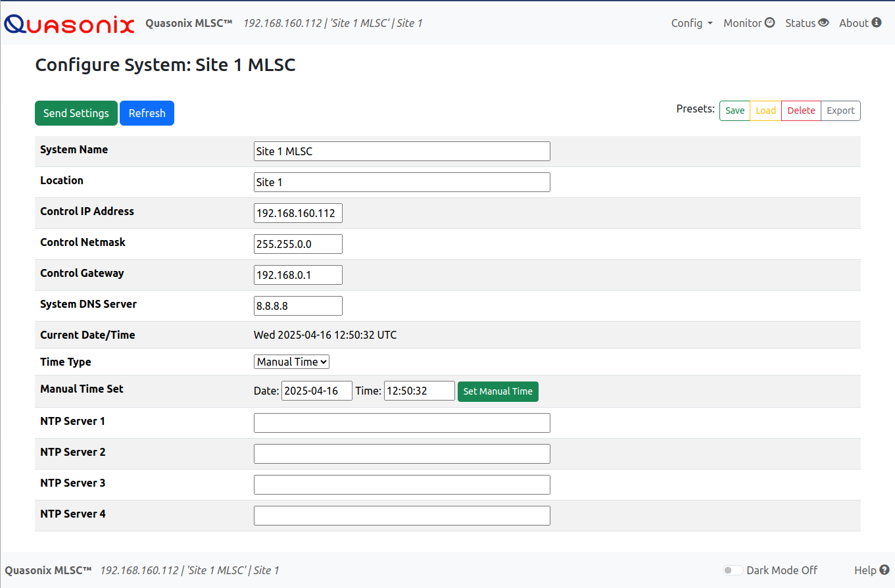Click the Set Manual Time button
The height and width of the screenshot is (588, 895).
[498, 391]
